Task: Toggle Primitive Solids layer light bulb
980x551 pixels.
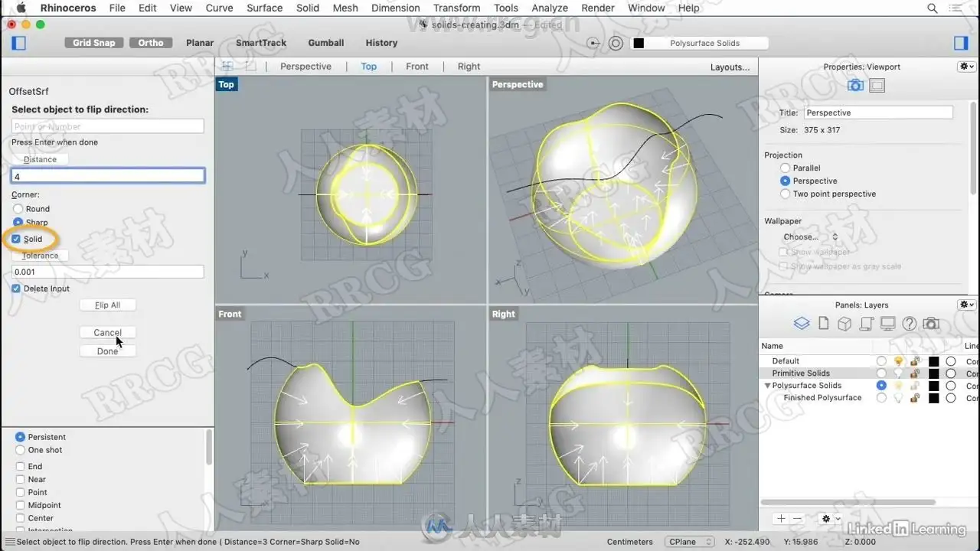Action: tap(899, 373)
